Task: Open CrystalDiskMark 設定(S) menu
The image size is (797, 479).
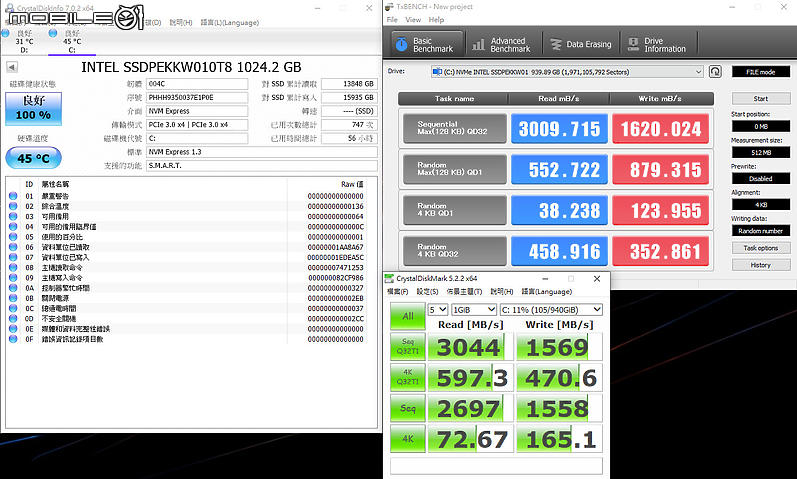Action: pos(427,292)
